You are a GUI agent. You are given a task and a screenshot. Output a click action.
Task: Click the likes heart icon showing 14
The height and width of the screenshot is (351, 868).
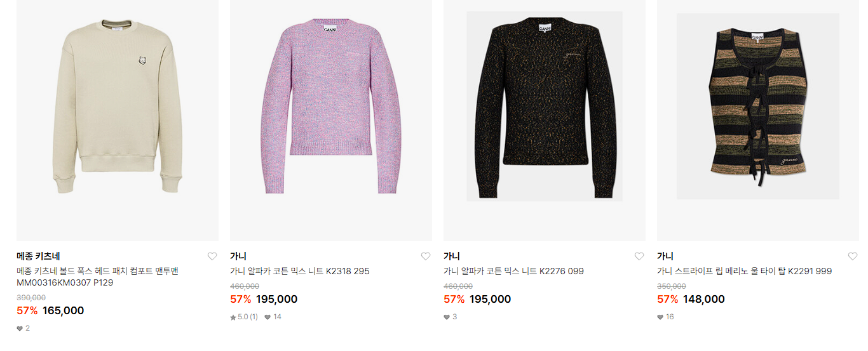click(268, 317)
